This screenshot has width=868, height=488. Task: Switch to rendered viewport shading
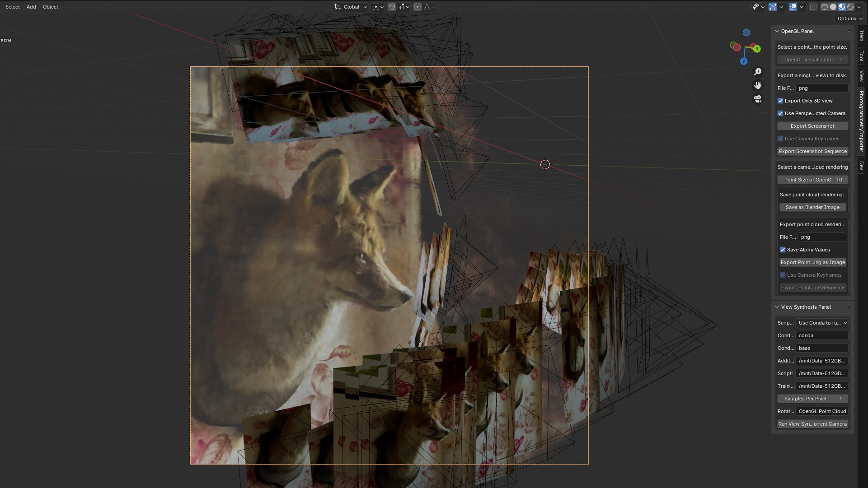click(850, 7)
